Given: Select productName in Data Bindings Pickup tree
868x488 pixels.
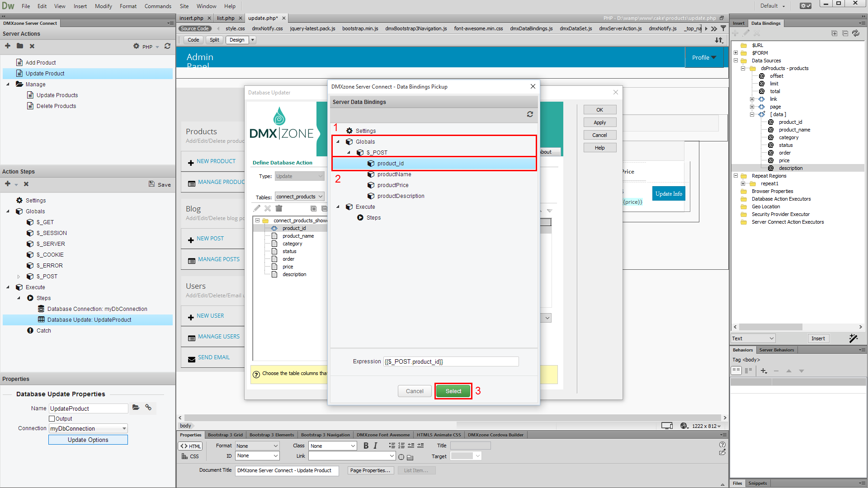Looking at the screenshot, I should click(x=394, y=174).
